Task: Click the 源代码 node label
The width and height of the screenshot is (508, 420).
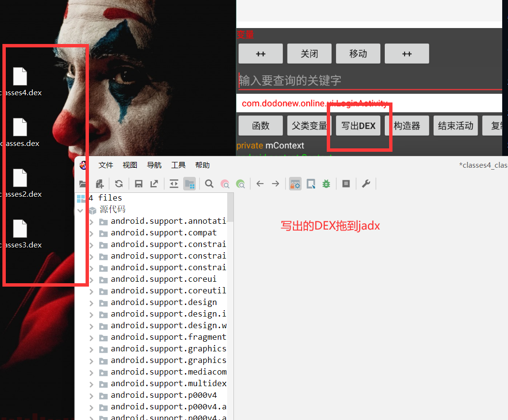Action: [x=113, y=209]
